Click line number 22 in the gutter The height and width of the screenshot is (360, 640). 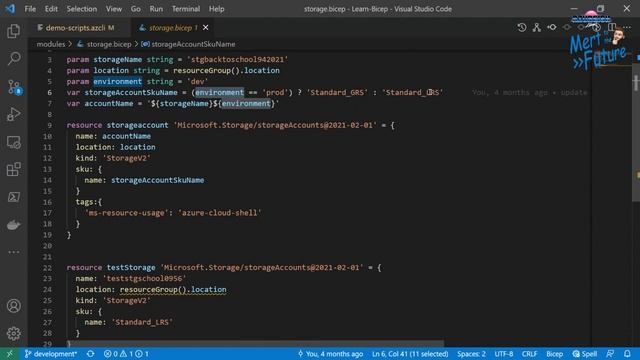coord(47,268)
